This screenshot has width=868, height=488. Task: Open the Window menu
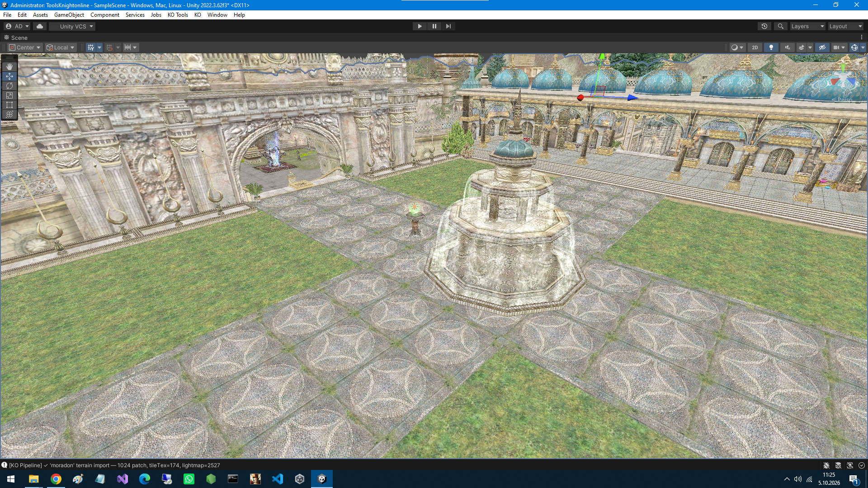(217, 15)
